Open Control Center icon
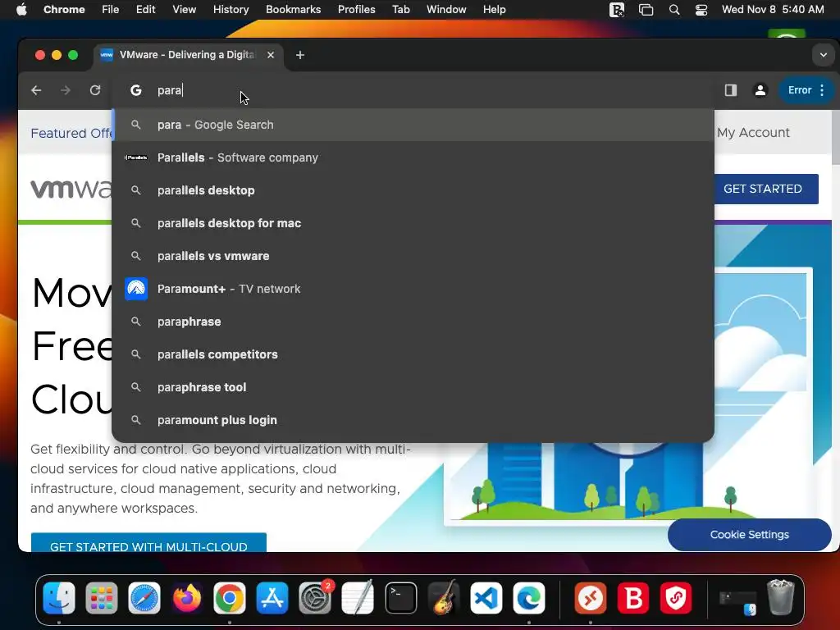 point(701,10)
